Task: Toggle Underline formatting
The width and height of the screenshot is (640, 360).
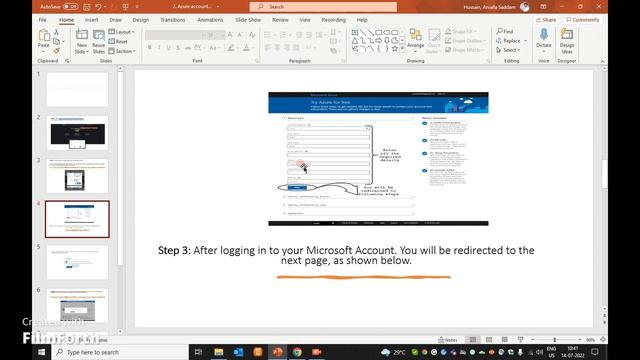Action: click(x=169, y=48)
